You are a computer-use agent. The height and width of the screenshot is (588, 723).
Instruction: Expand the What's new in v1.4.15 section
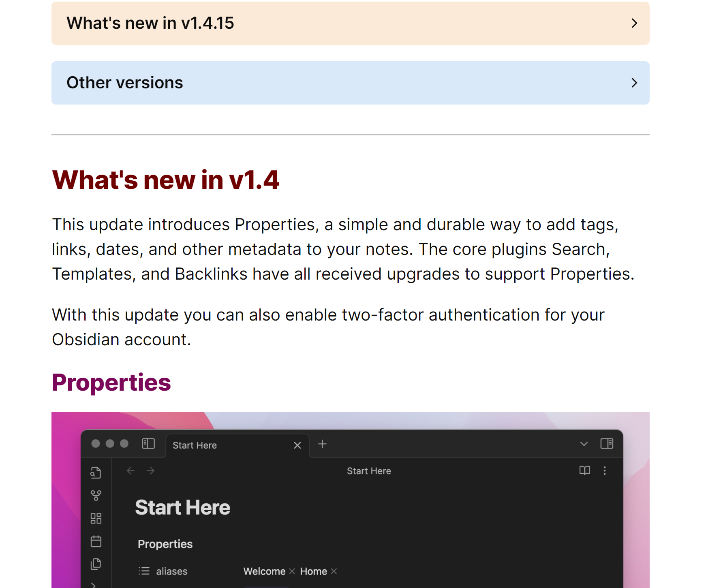[350, 23]
